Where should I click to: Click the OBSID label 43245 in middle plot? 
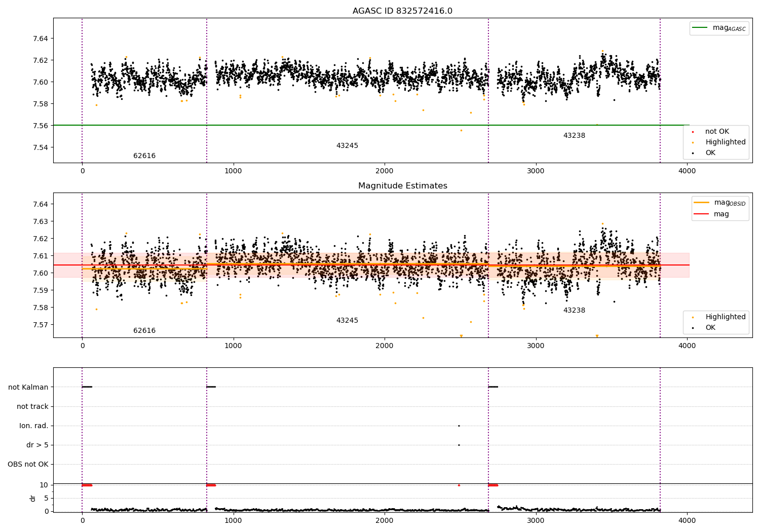point(347,321)
